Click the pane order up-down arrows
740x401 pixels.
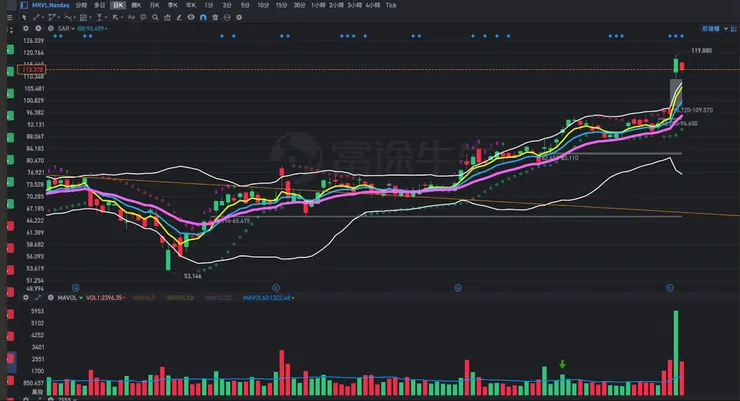tap(10, 29)
